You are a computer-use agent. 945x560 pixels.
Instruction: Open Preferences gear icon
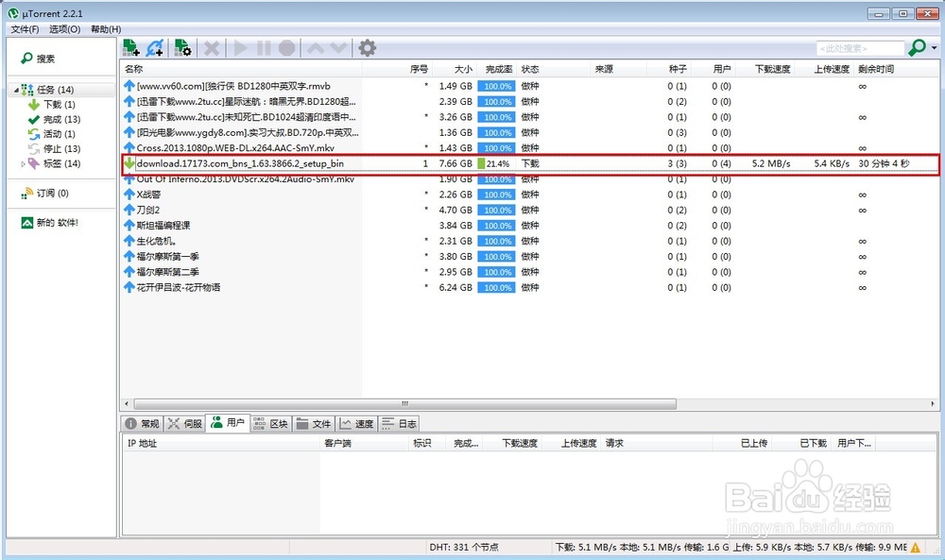point(367,48)
